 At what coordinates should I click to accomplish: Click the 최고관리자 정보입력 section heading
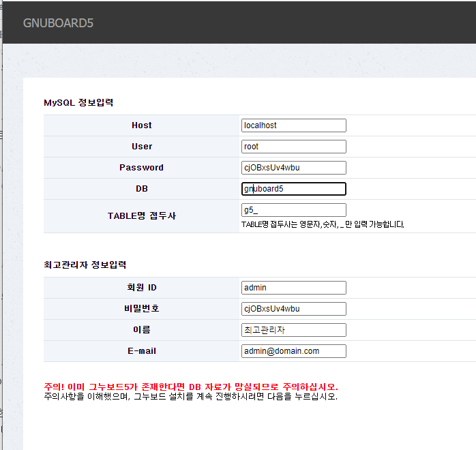pyautogui.click(x=85, y=265)
